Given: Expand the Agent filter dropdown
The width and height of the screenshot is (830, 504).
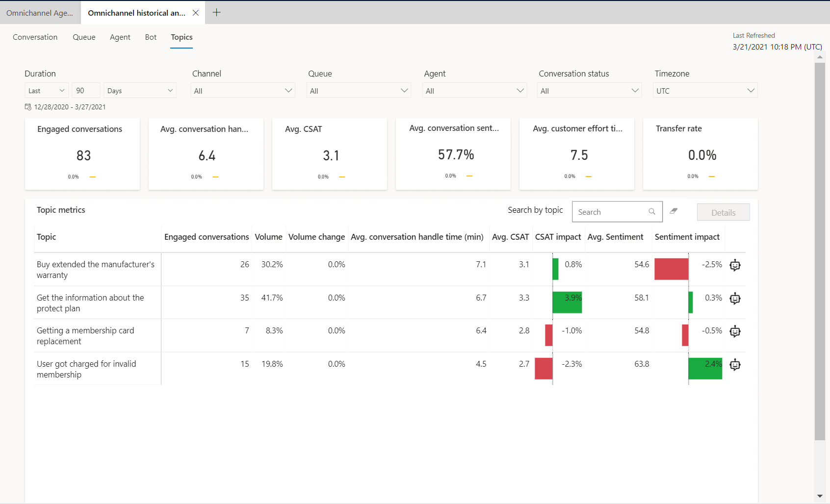Looking at the screenshot, I should 474,91.
